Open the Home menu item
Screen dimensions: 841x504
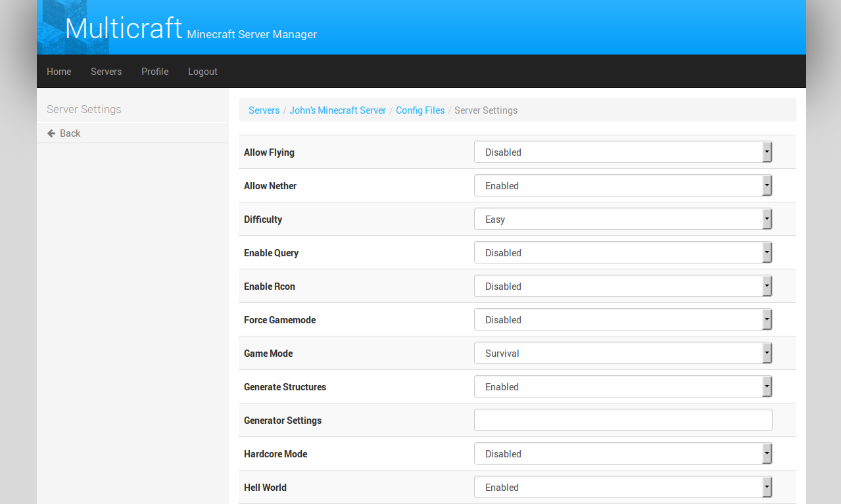pyautogui.click(x=59, y=72)
